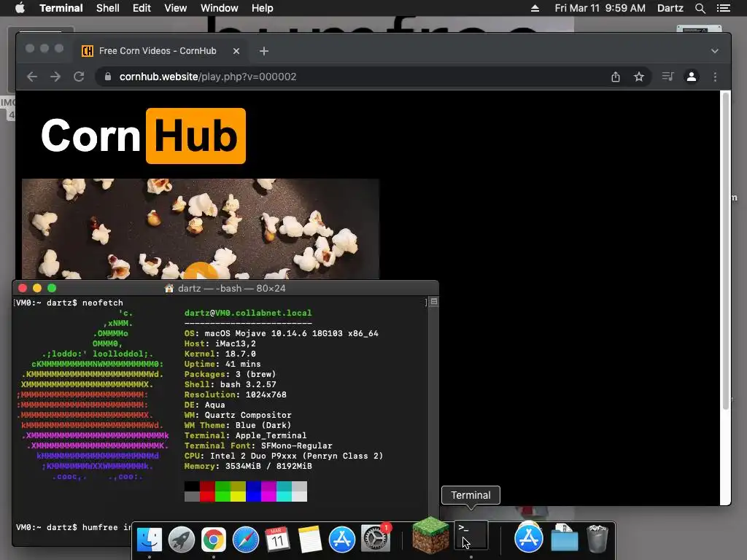The image size is (747, 560).
Task: Open Minecraft from the Dock
Action: [x=430, y=536]
